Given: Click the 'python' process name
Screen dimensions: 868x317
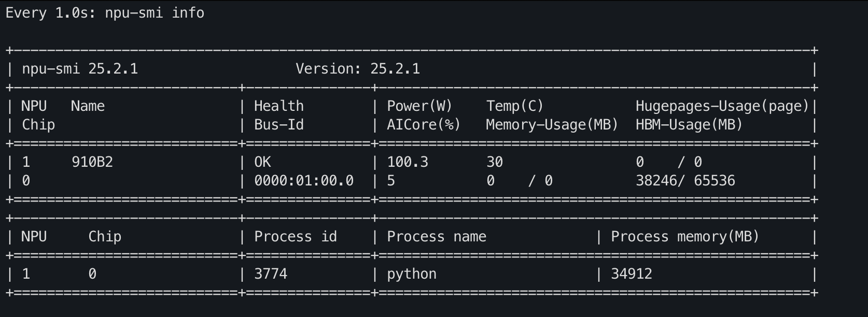Looking at the screenshot, I should point(412,275).
